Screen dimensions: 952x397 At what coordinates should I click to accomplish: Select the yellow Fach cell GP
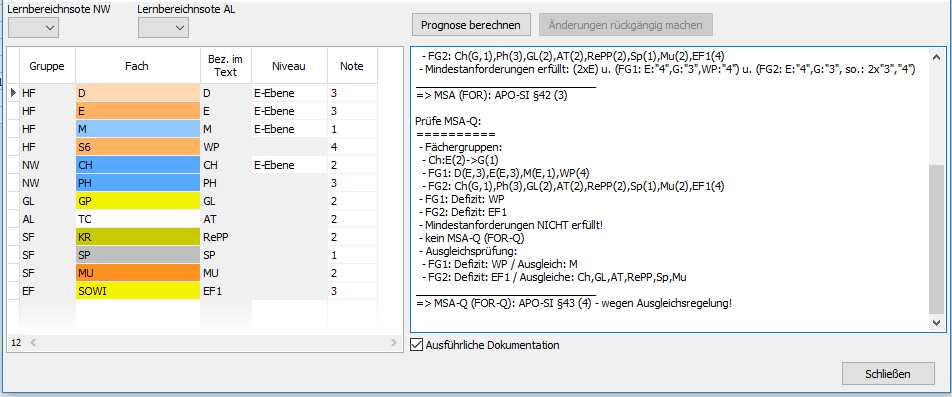point(138,200)
